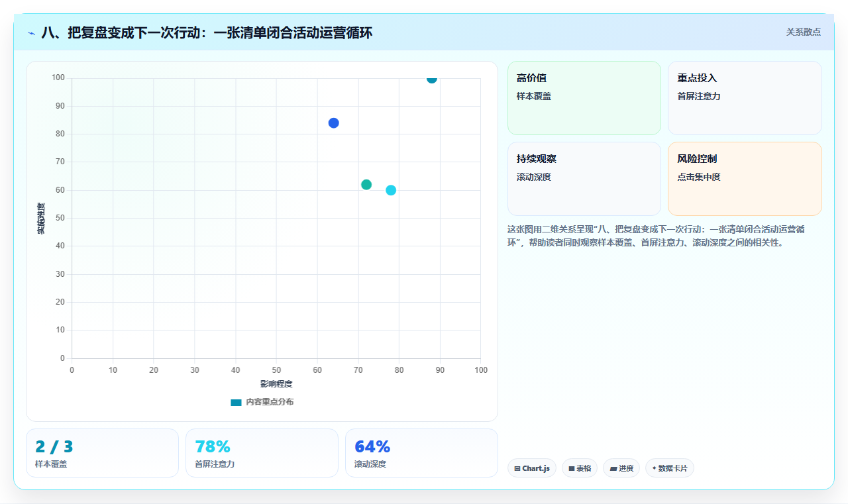Click the icon in the 进度 tag

(613, 468)
